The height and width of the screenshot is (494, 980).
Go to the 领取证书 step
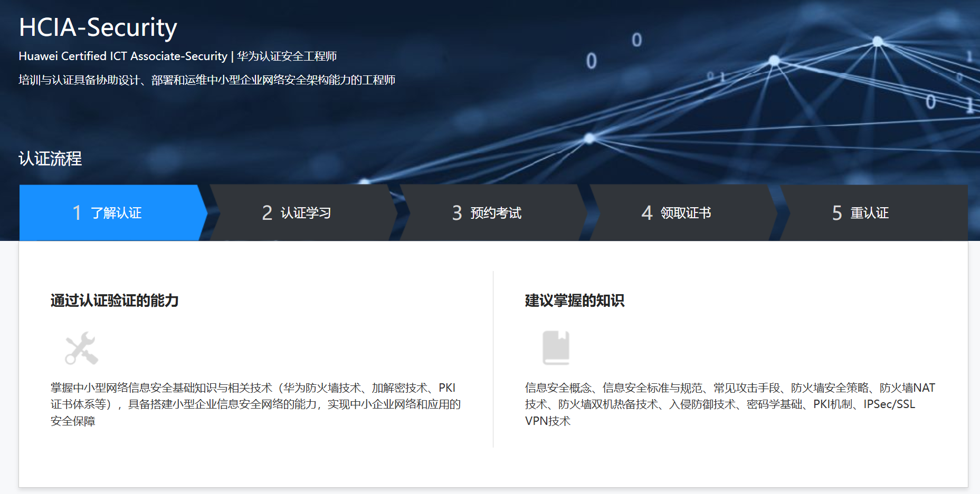click(683, 212)
